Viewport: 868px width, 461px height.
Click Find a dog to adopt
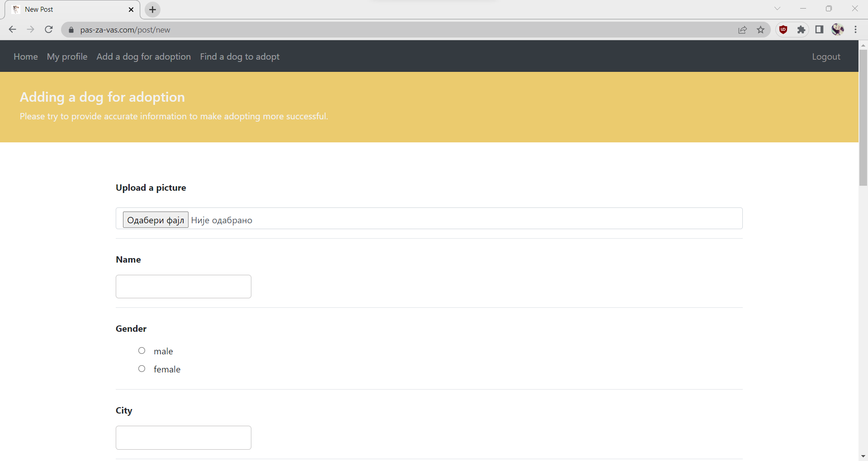(240, 56)
